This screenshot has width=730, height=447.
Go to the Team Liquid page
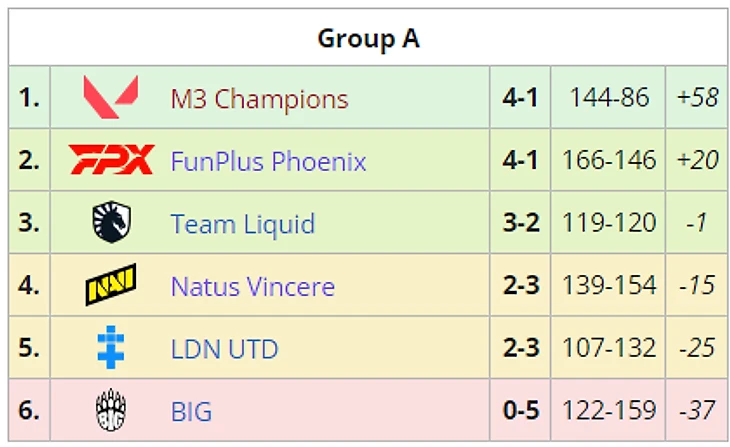(242, 224)
